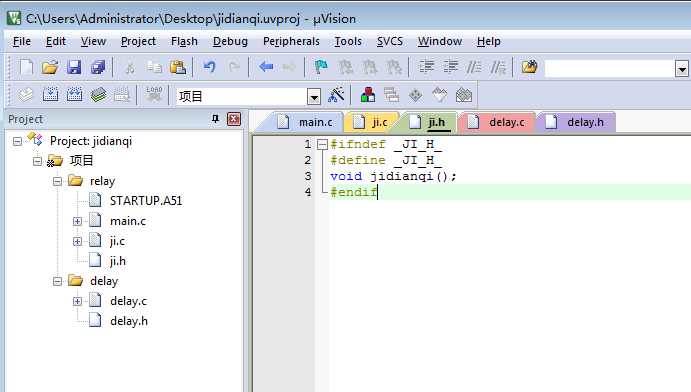Save the current file using the floppy icon
Image resolution: width=691 pixels, height=392 pixels.
tap(74, 67)
